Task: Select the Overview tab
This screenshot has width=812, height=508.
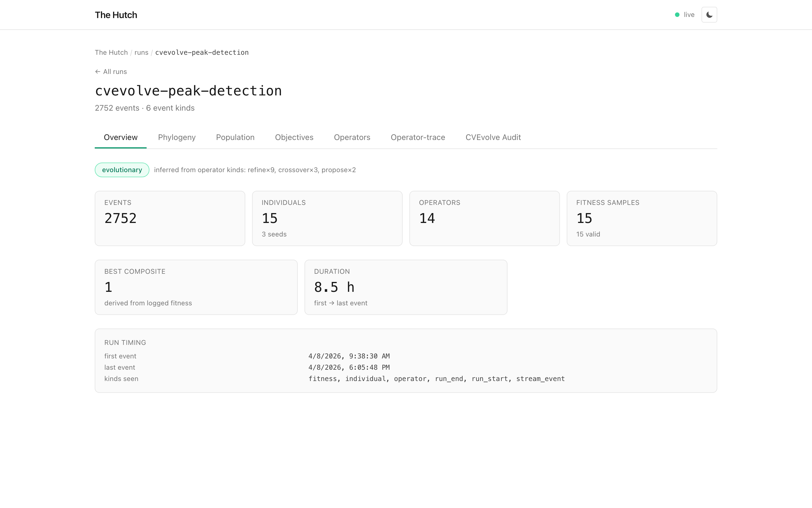Action: (120, 137)
